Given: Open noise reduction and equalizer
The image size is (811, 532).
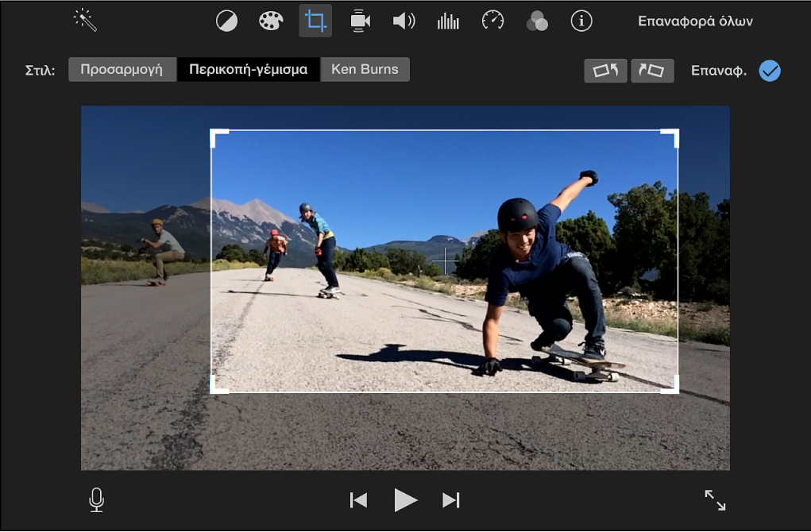Looking at the screenshot, I should [x=448, y=21].
